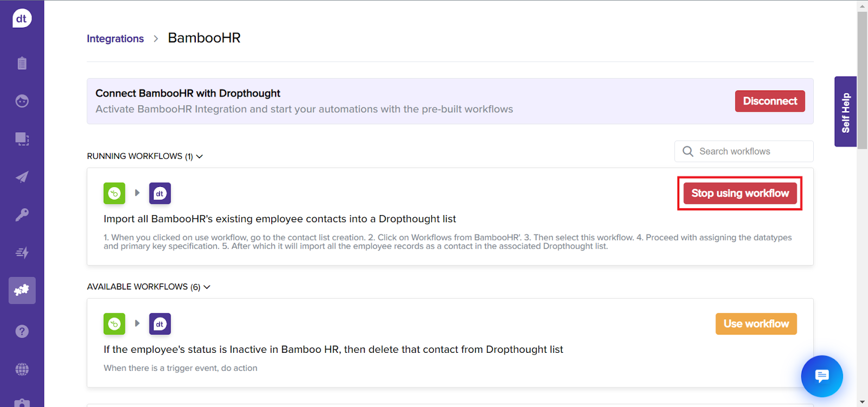The height and width of the screenshot is (407, 868).
Task: Go back via the Integrations breadcrumb link
Action: coord(115,38)
